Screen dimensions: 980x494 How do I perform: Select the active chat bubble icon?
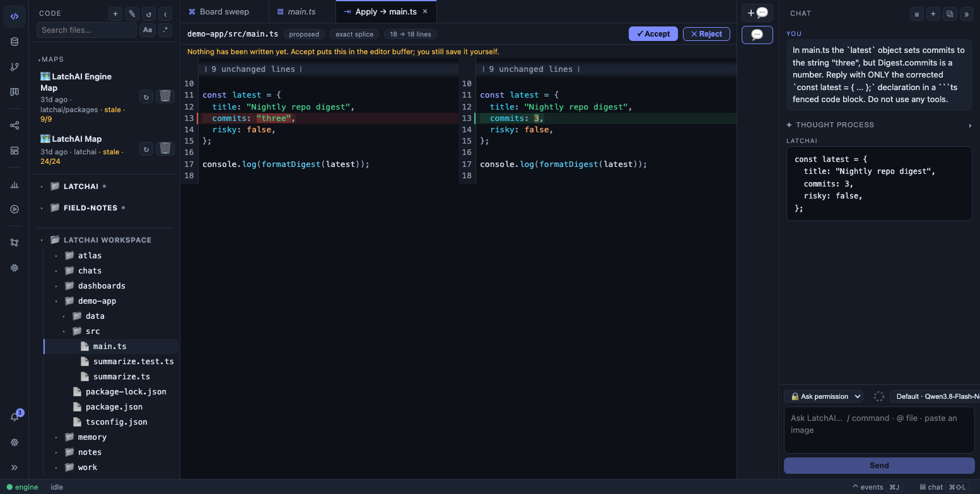pyautogui.click(x=757, y=35)
